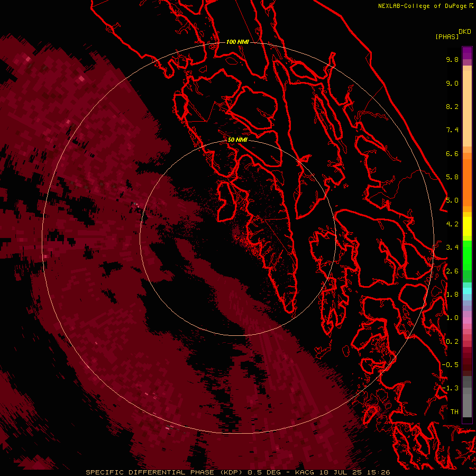Select the 7.4 scale value
Screen dimensions: 476x476
coord(452,130)
